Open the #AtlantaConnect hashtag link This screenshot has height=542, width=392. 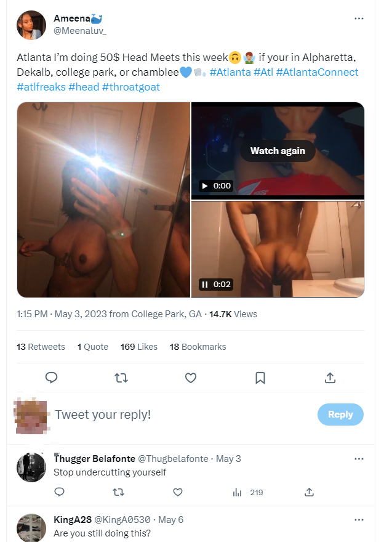coord(317,72)
